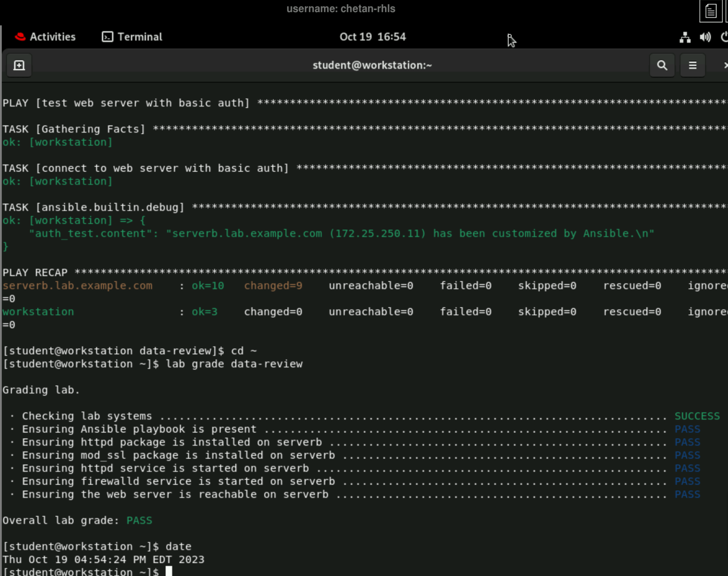The width and height of the screenshot is (728, 576).
Task: Click the lab grade data-review command text
Action: click(235, 364)
